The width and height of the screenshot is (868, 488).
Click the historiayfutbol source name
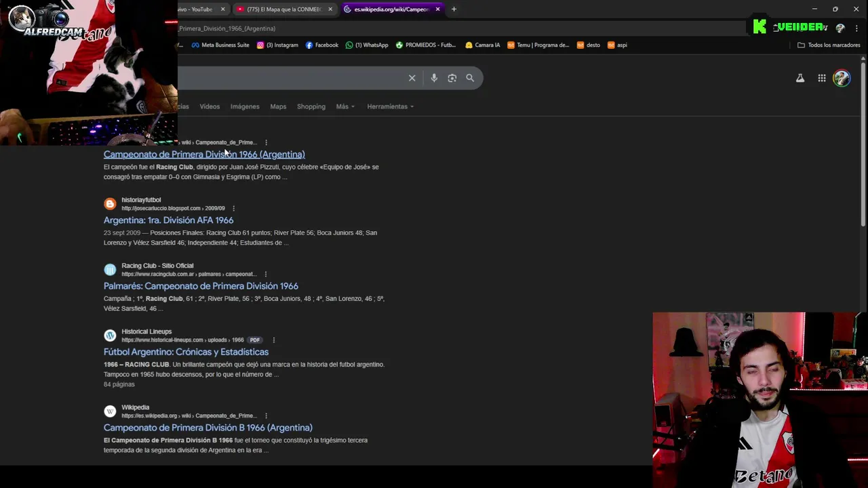click(x=141, y=200)
